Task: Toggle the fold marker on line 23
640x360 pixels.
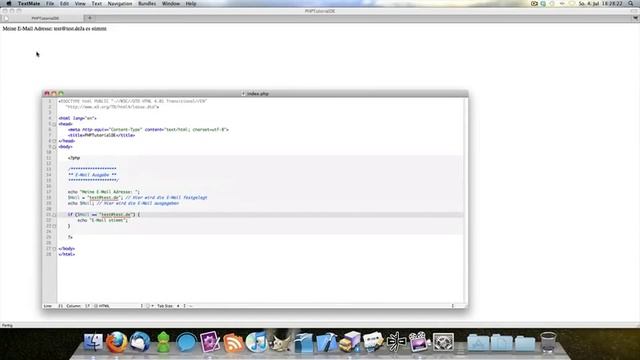Action: [x=54, y=226]
